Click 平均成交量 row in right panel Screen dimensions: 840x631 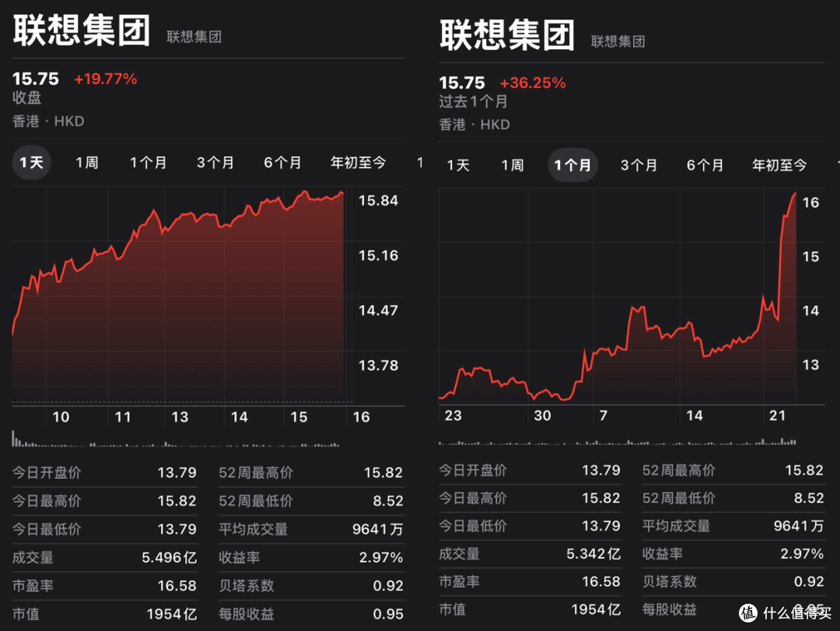[x=733, y=526]
